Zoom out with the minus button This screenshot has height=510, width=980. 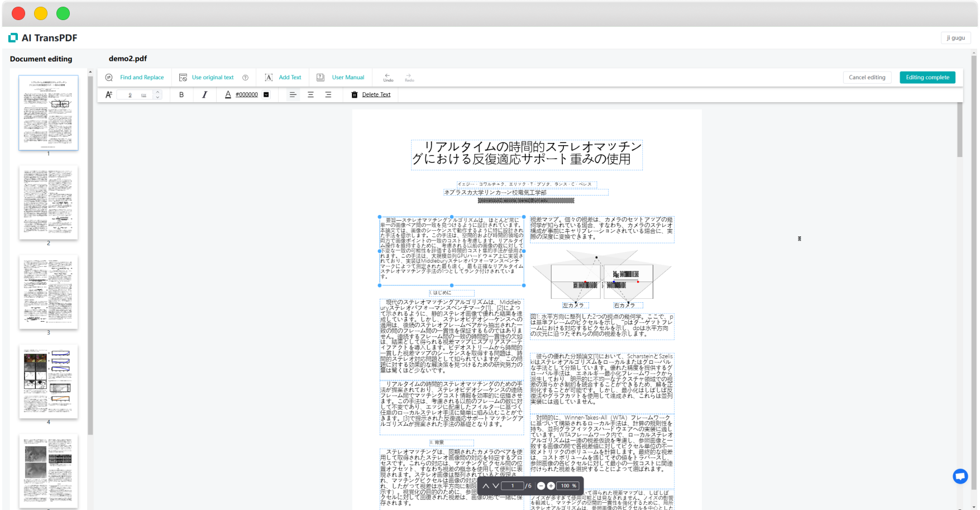[541, 486]
